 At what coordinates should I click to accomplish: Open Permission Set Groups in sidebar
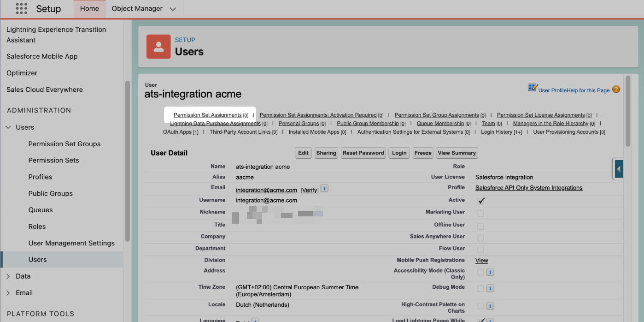64,144
